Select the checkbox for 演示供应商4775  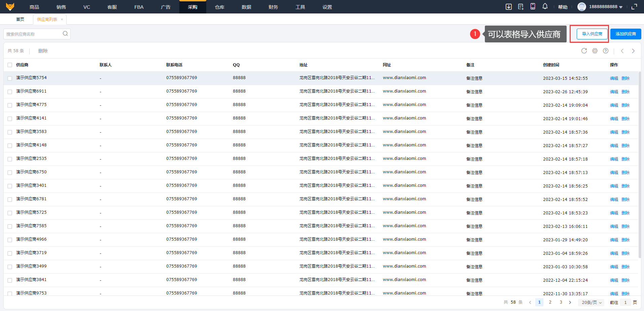[10, 105]
